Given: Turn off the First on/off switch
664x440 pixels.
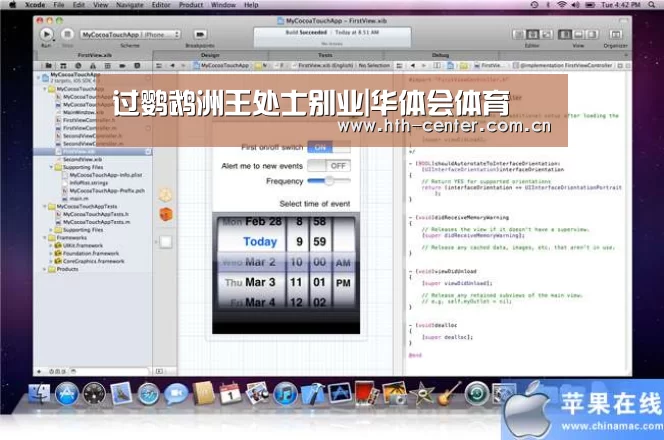Looking at the screenshot, I should [329, 147].
